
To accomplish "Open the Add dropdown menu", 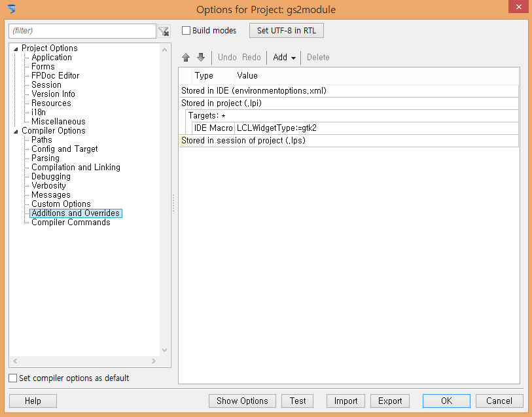I will click(284, 58).
